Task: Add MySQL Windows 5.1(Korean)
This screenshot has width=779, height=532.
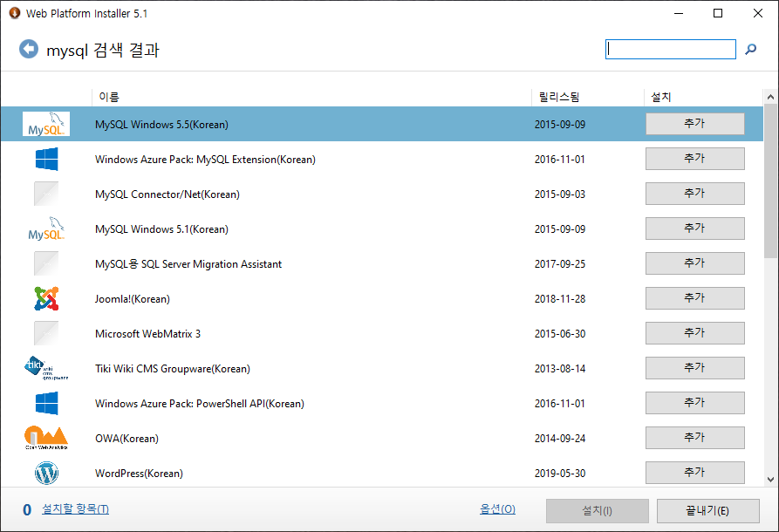Action: pos(695,228)
